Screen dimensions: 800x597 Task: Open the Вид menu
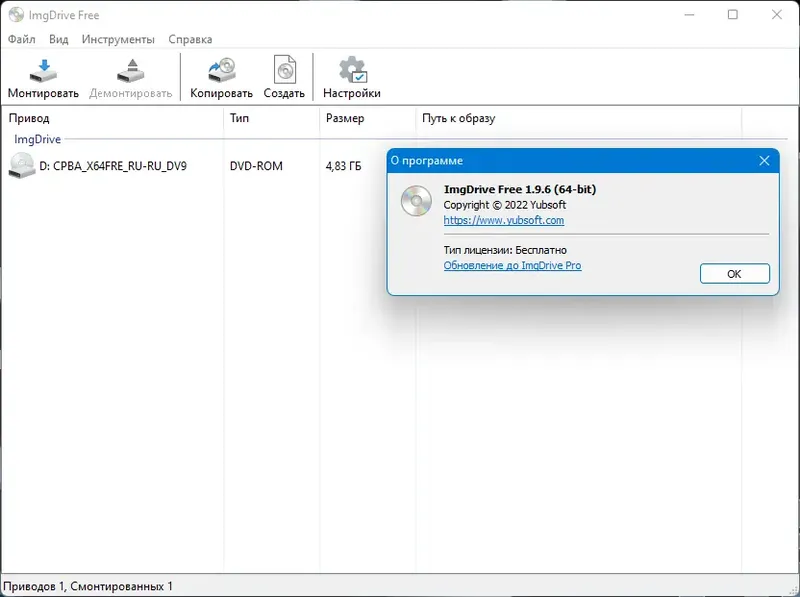(59, 39)
